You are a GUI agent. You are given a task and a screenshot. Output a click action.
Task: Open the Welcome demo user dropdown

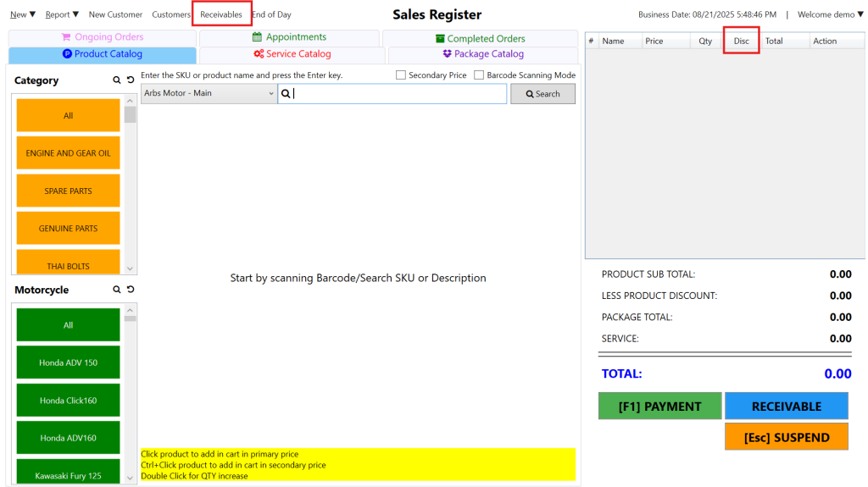pos(830,14)
